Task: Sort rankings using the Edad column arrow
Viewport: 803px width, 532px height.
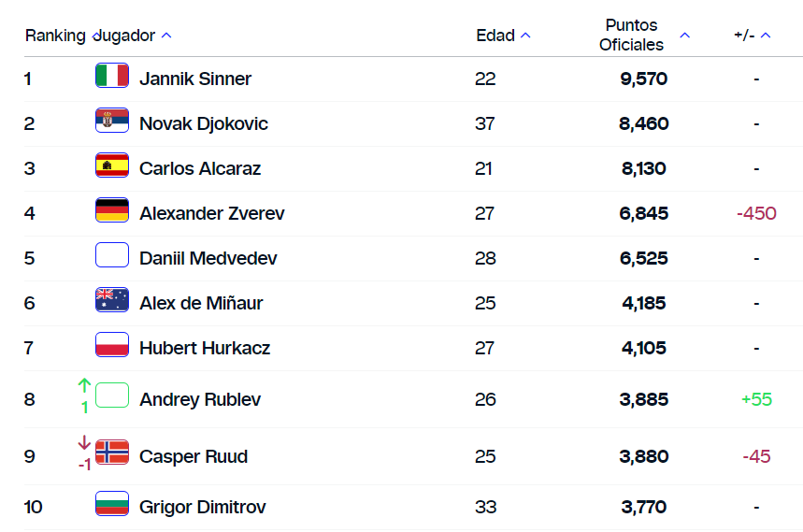Action: (x=525, y=36)
